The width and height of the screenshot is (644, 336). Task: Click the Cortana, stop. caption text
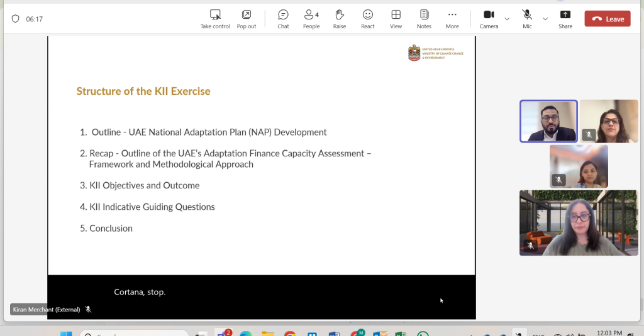click(x=140, y=292)
